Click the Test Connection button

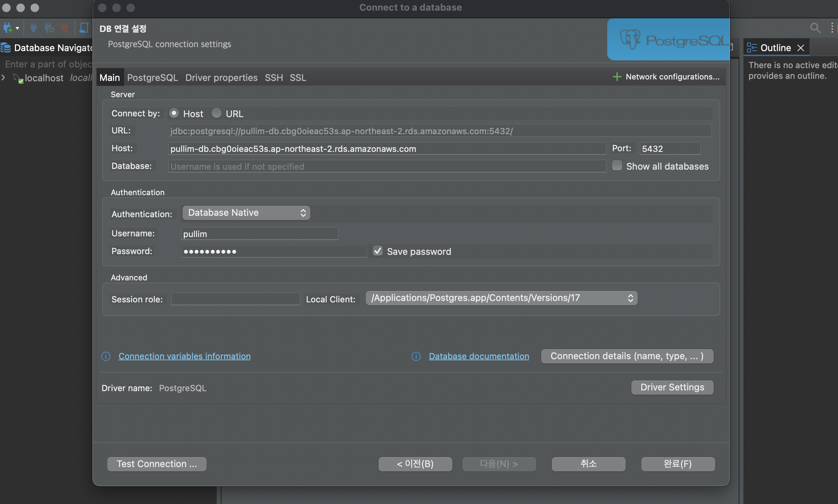(x=157, y=464)
